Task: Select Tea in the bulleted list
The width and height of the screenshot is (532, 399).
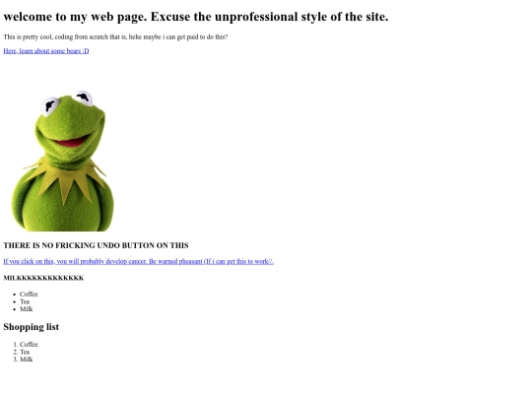Action: pos(25,301)
